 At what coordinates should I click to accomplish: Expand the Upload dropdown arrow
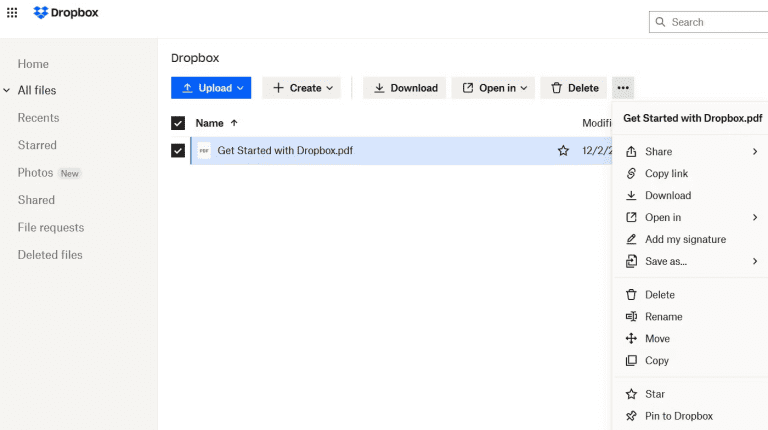(x=240, y=88)
